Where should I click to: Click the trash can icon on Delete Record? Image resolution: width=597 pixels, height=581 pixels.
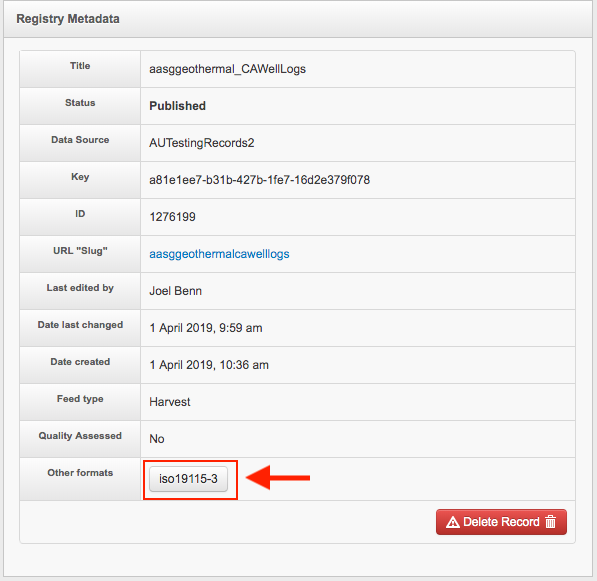coord(550,521)
